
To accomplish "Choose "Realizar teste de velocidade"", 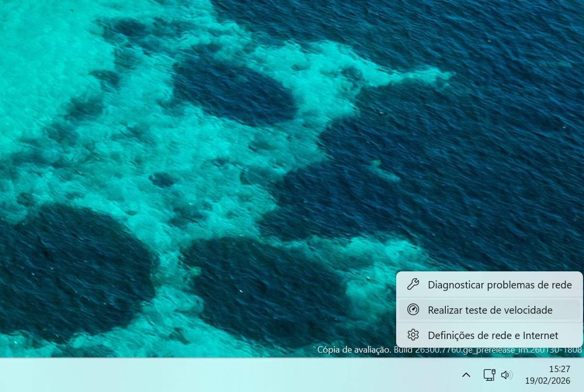I will pos(490,310).
